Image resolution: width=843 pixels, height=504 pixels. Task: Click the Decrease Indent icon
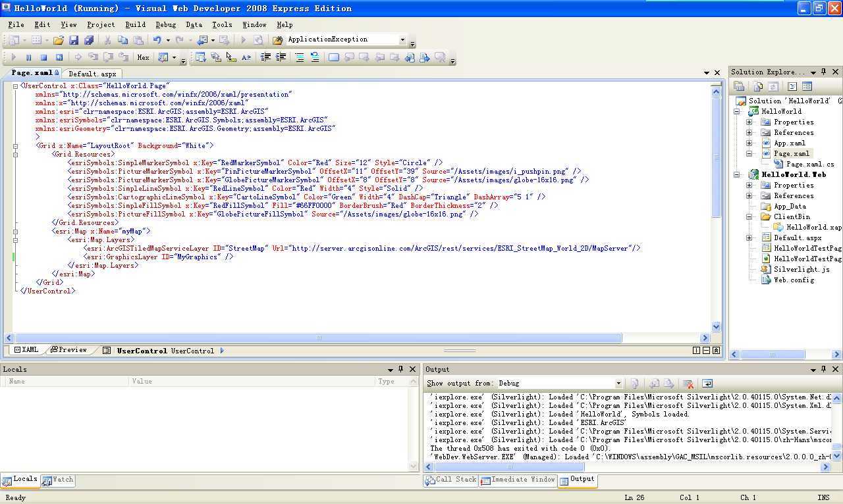(x=265, y=58)
